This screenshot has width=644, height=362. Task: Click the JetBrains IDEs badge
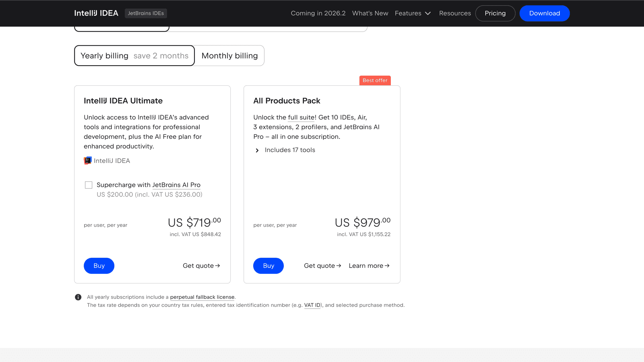tap(146, 13)
